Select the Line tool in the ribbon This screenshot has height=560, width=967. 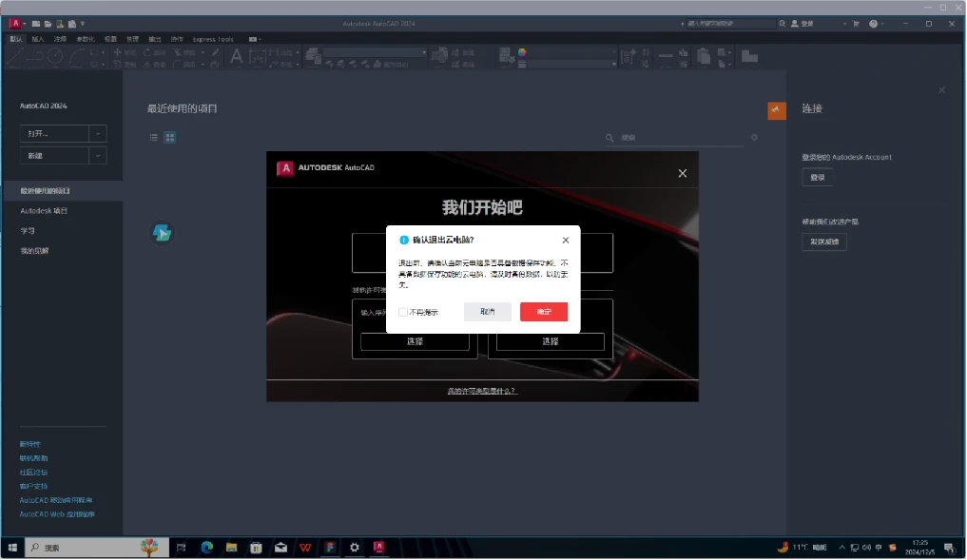click(x=15, y=56)
